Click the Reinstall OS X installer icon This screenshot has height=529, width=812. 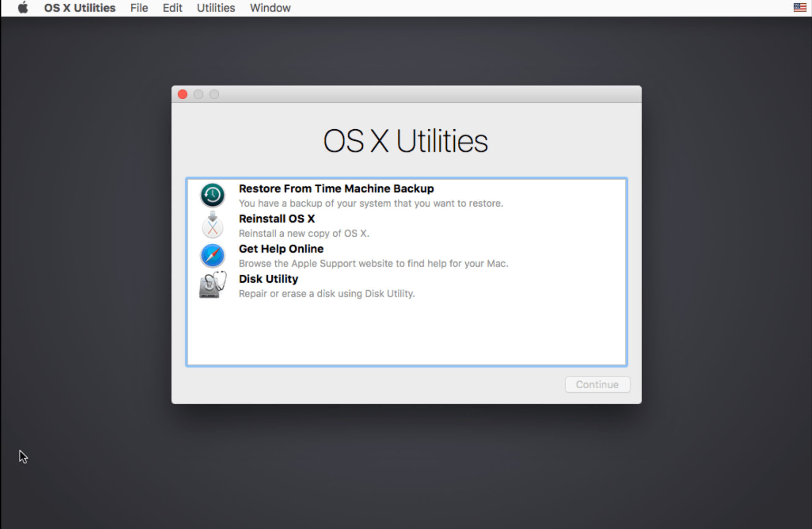(x=212, y=225)
